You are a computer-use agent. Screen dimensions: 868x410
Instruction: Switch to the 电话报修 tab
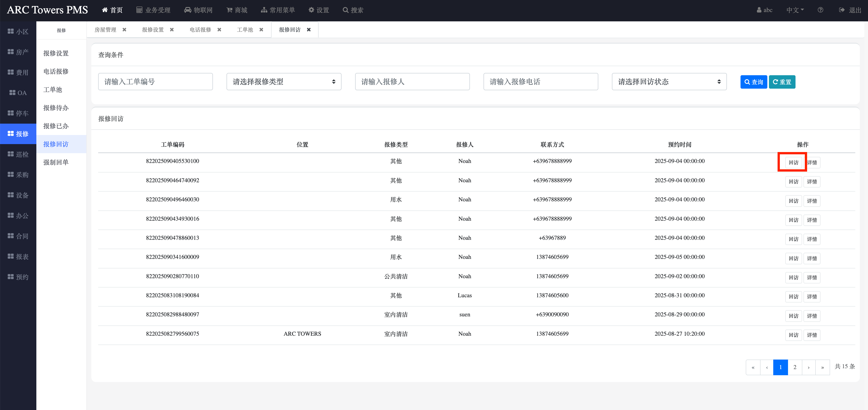[x=200, y=30]
